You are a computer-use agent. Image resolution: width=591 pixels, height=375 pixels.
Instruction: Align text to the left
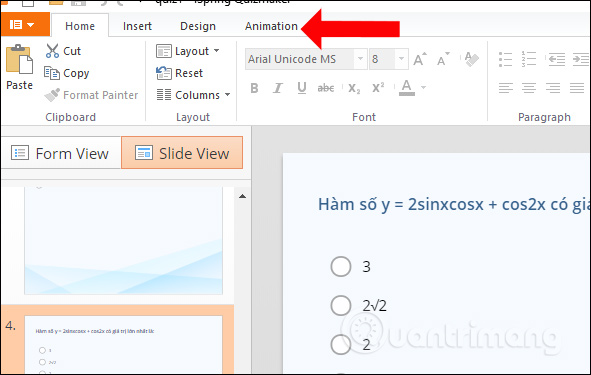pyautogui.click(x=505, y=88)
